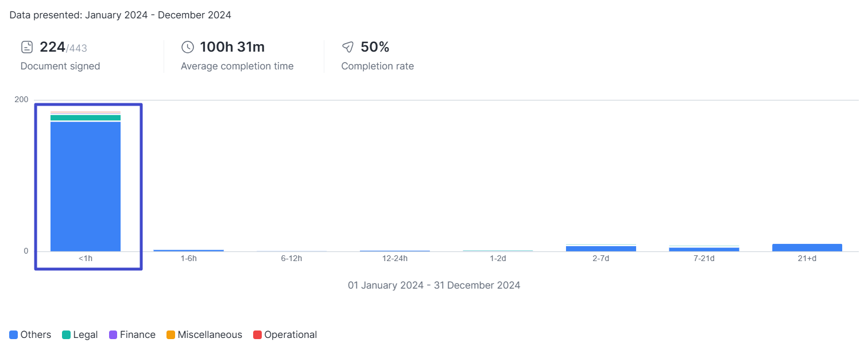Click the red Operational legend color square
The image size is (868, 350).
[x=257, y=335]
